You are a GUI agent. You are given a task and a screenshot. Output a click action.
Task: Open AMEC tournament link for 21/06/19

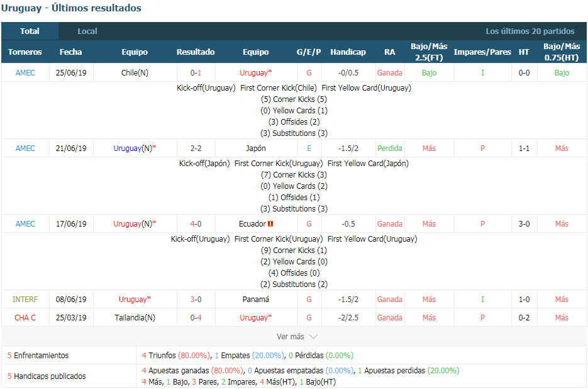click(25, 149)
